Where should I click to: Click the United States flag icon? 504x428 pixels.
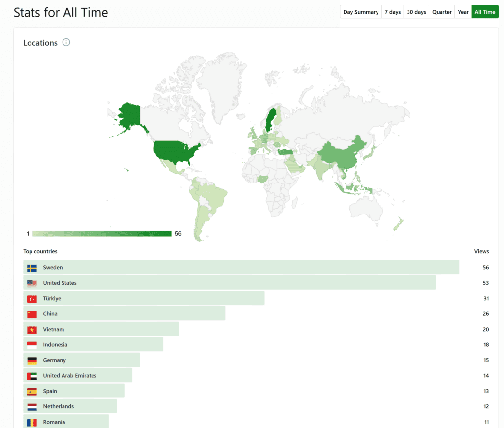(x=32, y=283)
